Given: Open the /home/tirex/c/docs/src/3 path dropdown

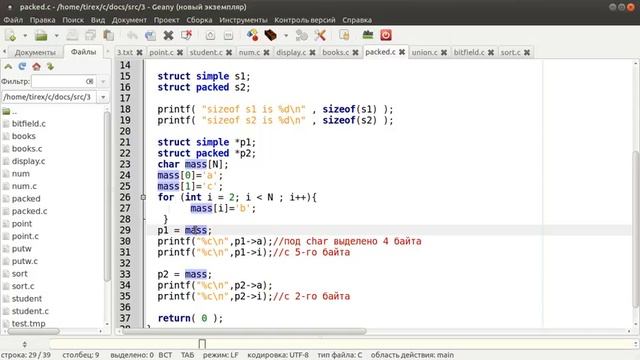Looking at the screenshot, I should pyautogui.click(x=103, y=97).
